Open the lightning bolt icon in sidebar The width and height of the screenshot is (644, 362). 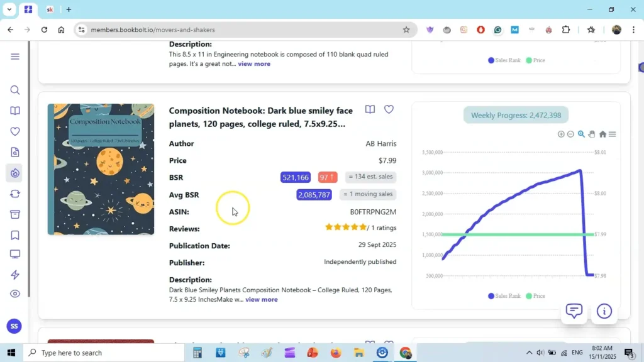(x=15, y=275)
